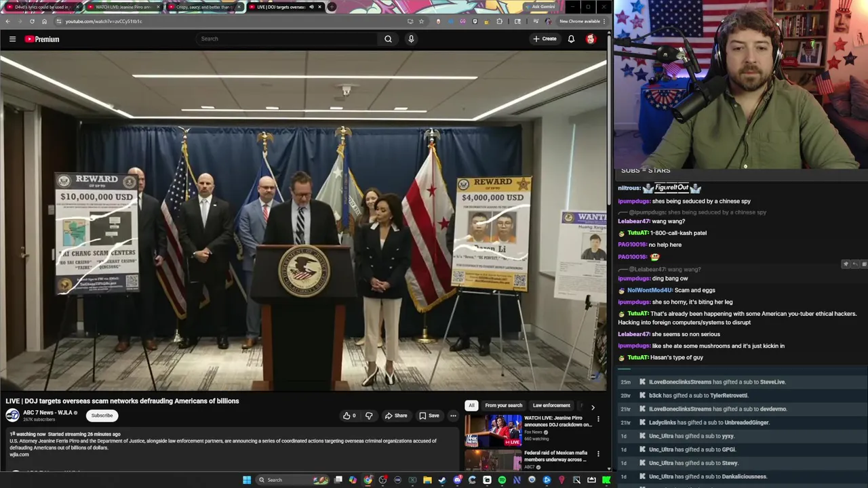
Task: Open options for Jeanine Pirro recommended video
Action: 598,419
